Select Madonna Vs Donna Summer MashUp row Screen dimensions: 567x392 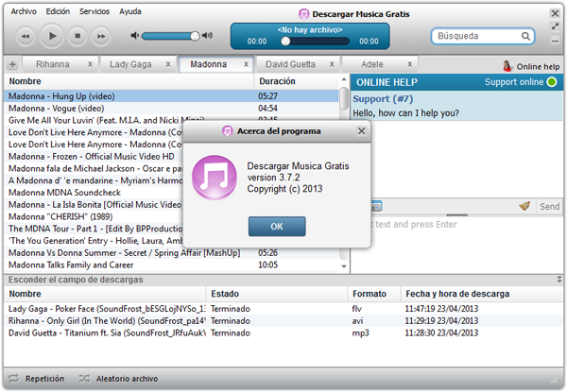click(171, 253)
